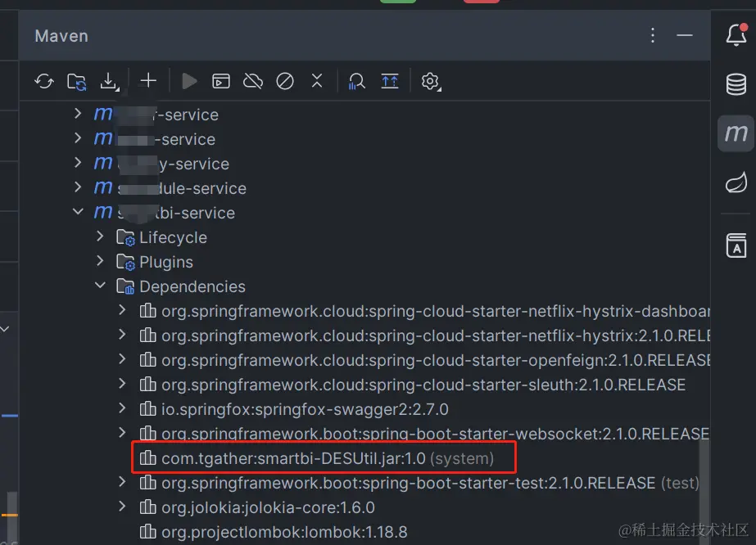The width and height of the screenshot is (756, 545).
Task: Expand springfox-swagger2 dependency
Action: pos(122,408)
